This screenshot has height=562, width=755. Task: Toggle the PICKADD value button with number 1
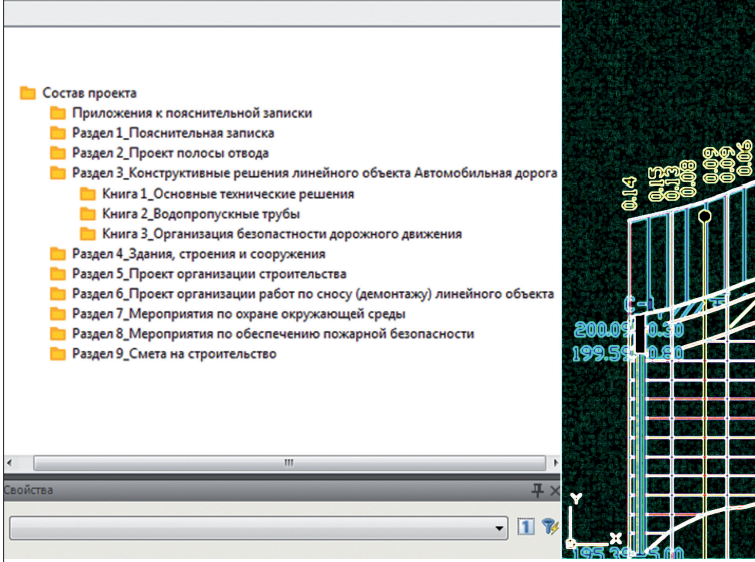click(526, 527)
